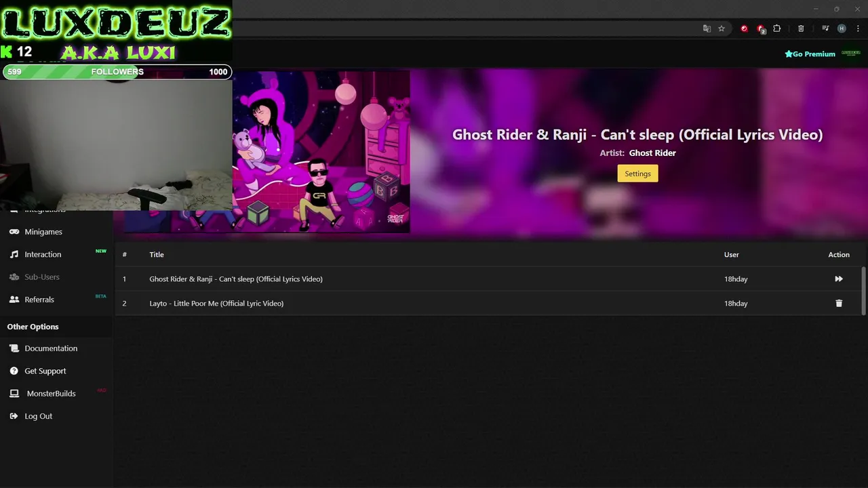Open the Interaction sidebar item

coord(43,254)
